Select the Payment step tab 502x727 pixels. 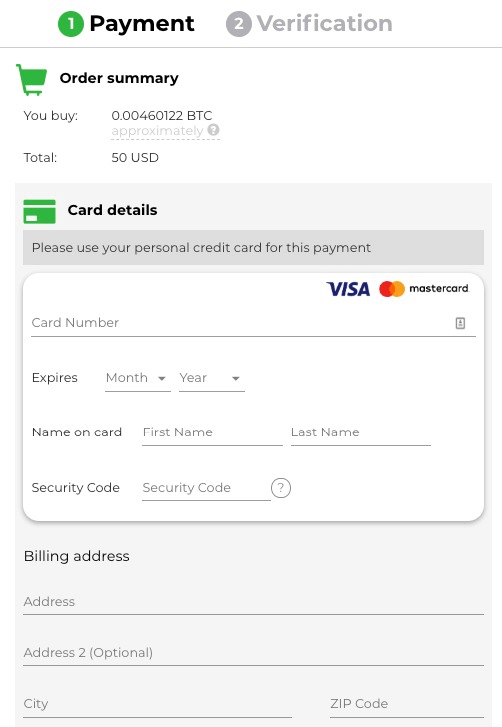click(126, 24)
